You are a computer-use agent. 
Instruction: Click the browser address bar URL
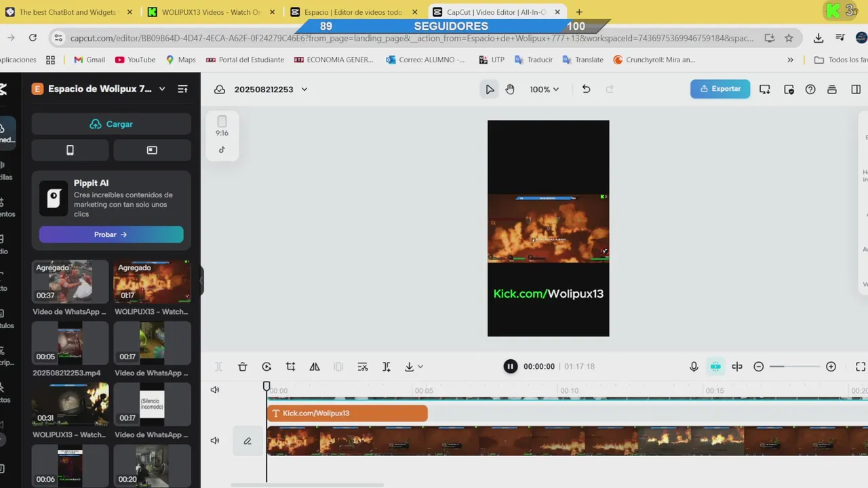tap(412, 38)
